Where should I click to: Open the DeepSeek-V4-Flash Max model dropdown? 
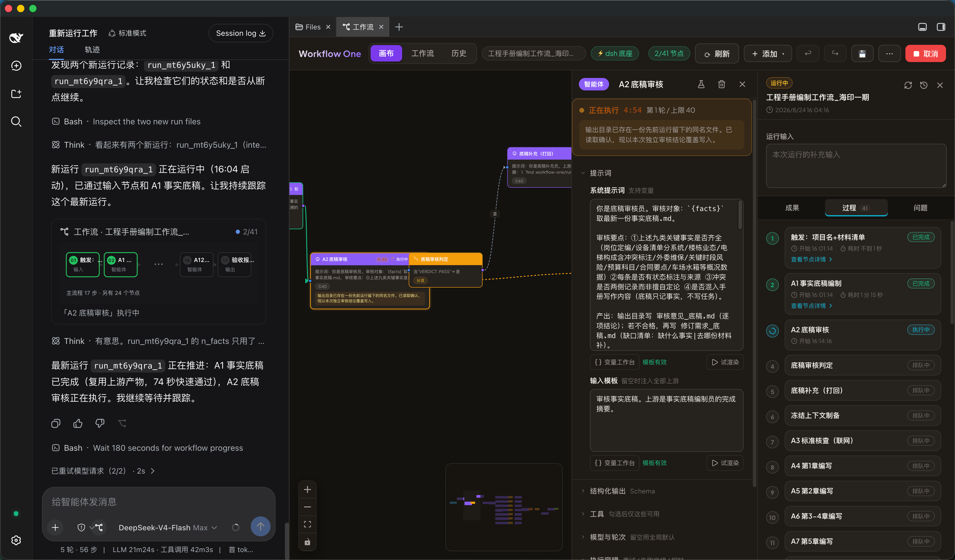[167, 527]
